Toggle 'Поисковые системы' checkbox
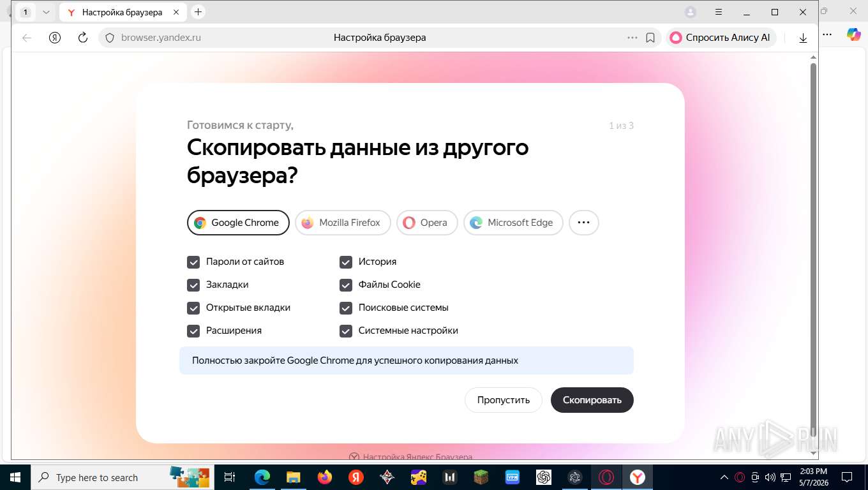 coord(346,308)
